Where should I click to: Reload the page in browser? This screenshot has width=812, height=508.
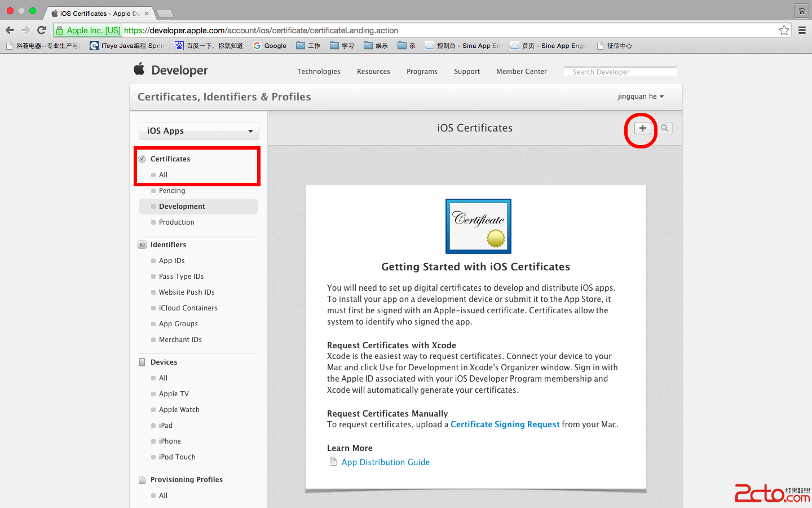point(41,30)
